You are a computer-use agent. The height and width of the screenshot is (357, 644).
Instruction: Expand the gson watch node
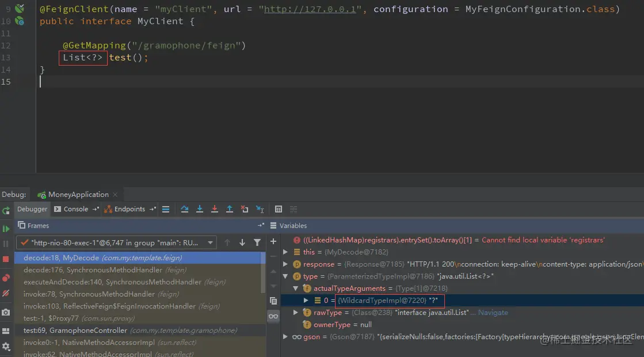pyautogui.click(x=285, y=337)
